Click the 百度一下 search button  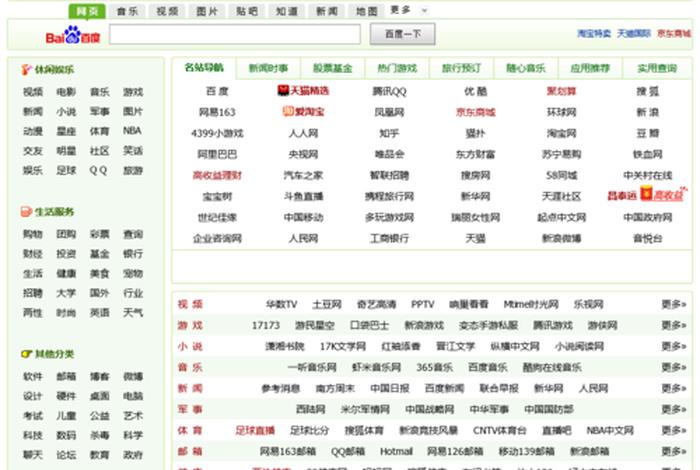(x=403, y=34)
